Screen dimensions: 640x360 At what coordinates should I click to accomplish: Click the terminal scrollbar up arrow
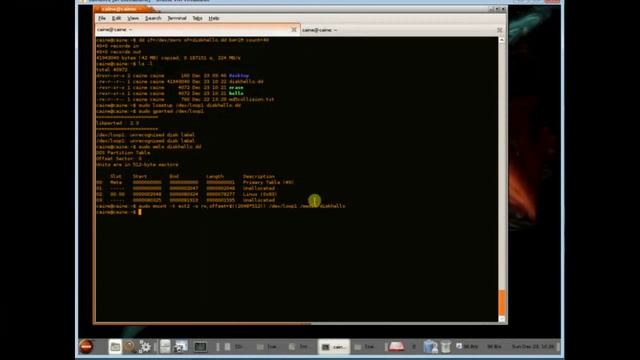[x=502, y=40]
